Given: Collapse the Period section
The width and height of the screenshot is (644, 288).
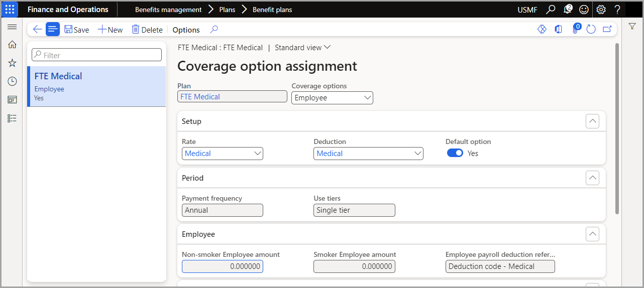Looking at the screenshot, I should click(592, 178).
